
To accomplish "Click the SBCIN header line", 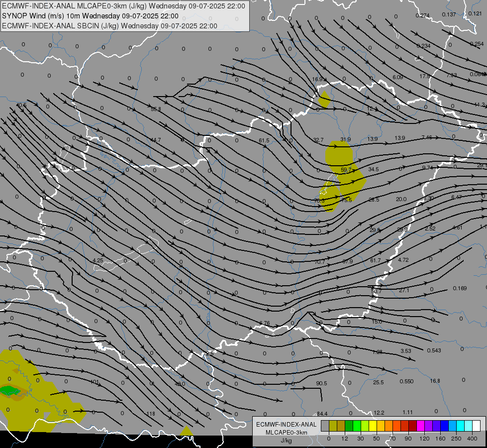I will (109, 26).
